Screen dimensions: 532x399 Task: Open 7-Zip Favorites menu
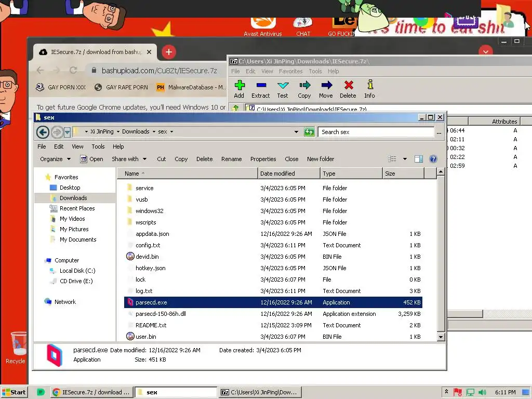click(x=291, y=71)
